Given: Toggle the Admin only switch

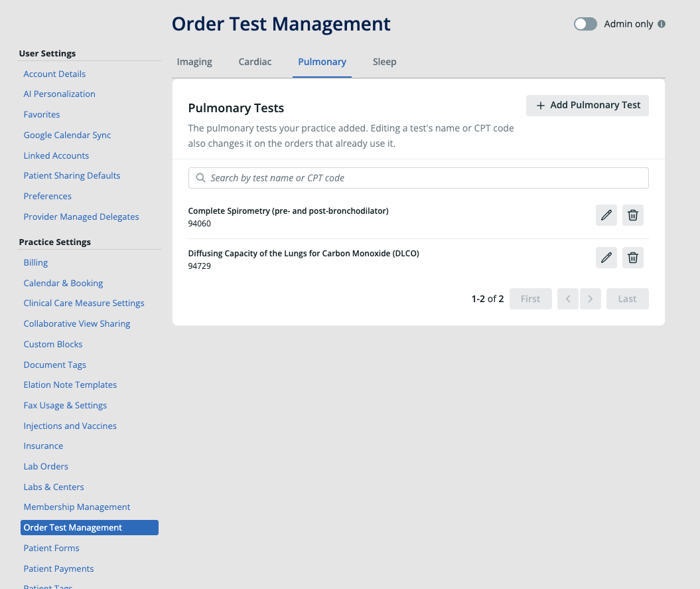Looking at the screenshot, I should pos(585,24).
